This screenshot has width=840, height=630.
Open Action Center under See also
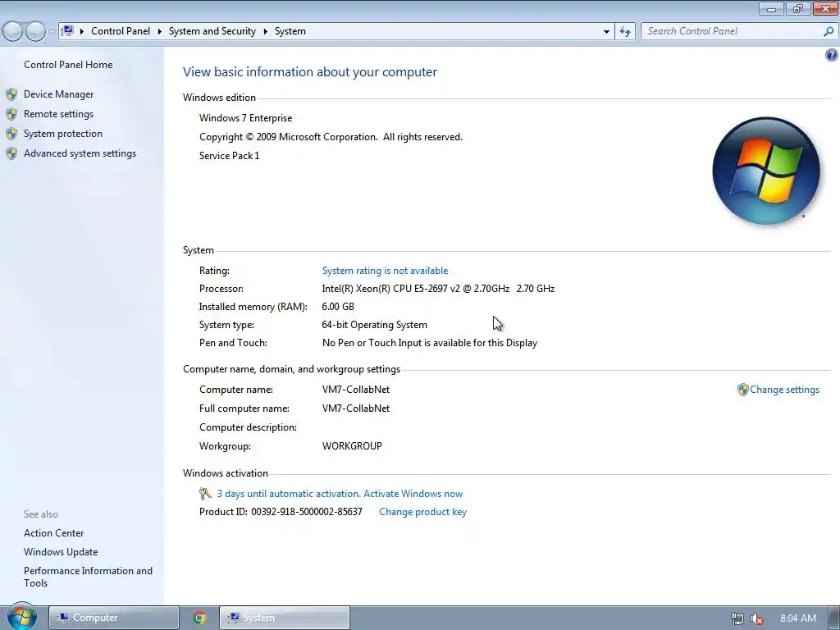point(53,533)
